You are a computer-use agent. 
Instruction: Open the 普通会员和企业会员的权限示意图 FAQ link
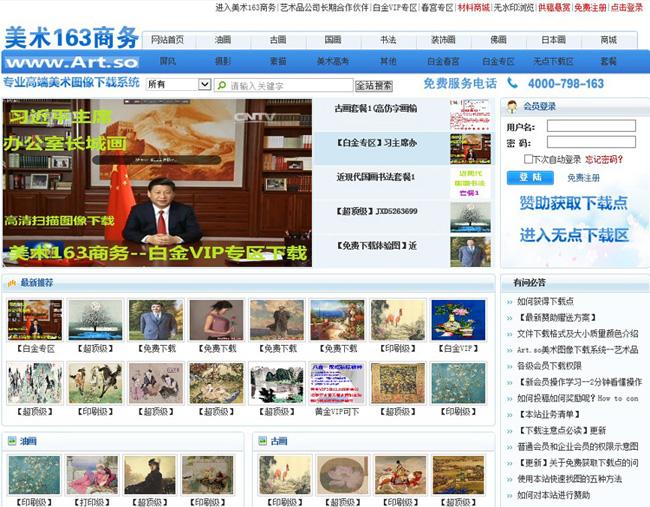coord(577,447)
